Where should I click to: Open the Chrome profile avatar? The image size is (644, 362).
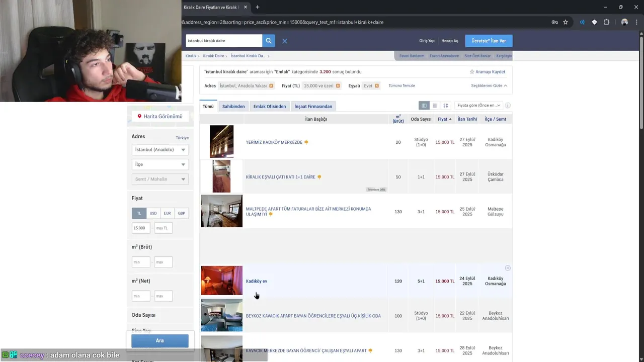(624, 22)
